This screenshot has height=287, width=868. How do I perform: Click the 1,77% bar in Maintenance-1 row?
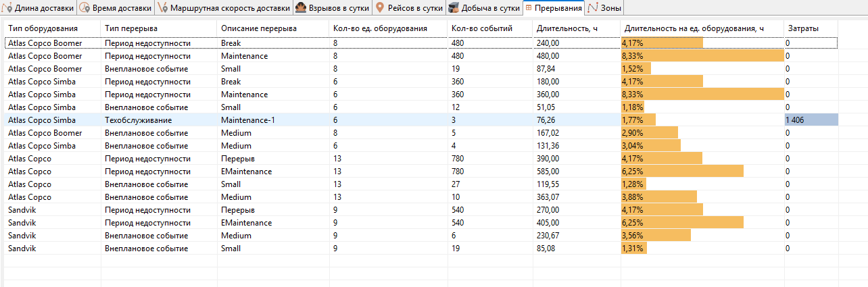click(638, 120)
